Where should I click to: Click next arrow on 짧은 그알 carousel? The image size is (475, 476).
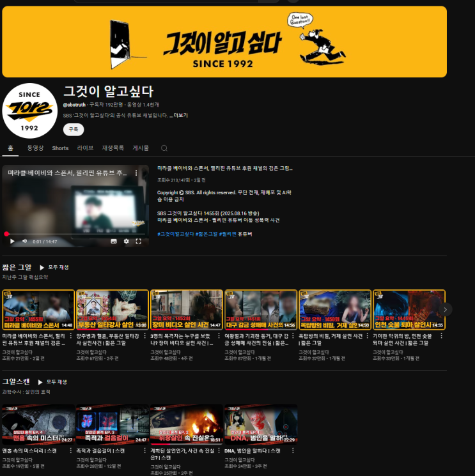(445, 310)
